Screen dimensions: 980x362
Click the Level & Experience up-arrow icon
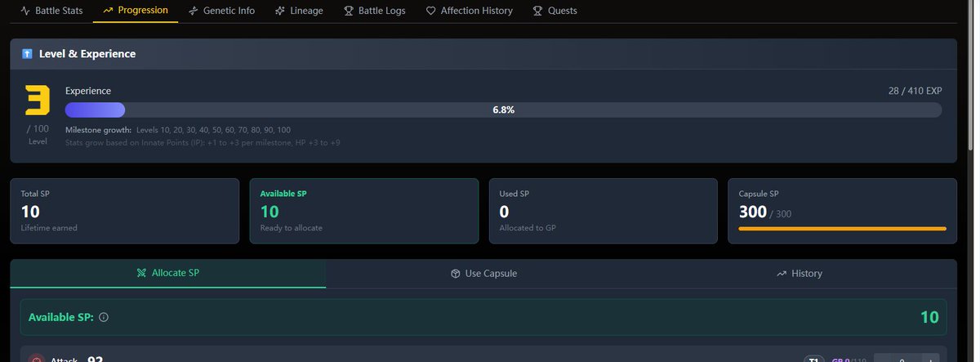[27, 54]
